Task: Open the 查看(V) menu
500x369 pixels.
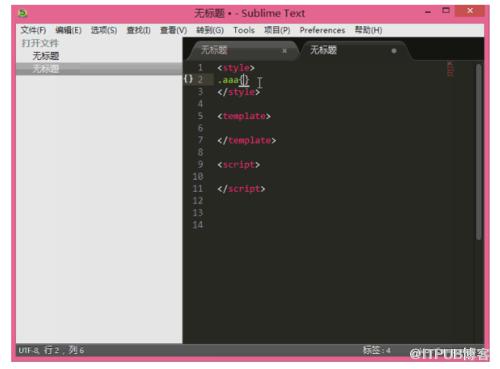Action: click(x=173, y=30)
